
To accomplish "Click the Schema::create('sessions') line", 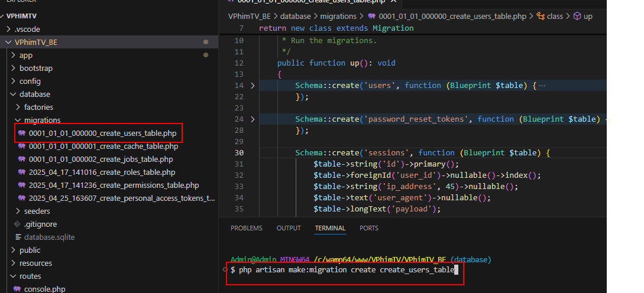I will click(422, 152).
